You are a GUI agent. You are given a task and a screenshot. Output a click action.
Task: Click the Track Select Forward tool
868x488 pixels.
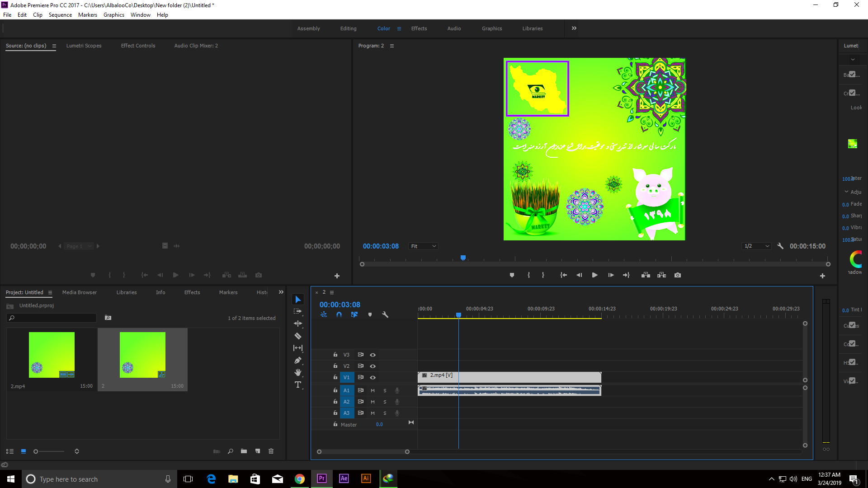pos(298,311)
